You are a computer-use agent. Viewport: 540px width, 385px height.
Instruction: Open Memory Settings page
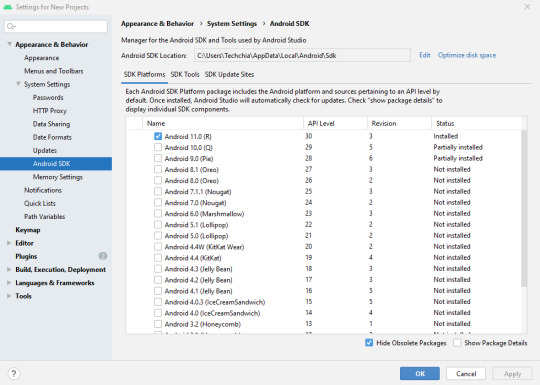click(58, 177)
